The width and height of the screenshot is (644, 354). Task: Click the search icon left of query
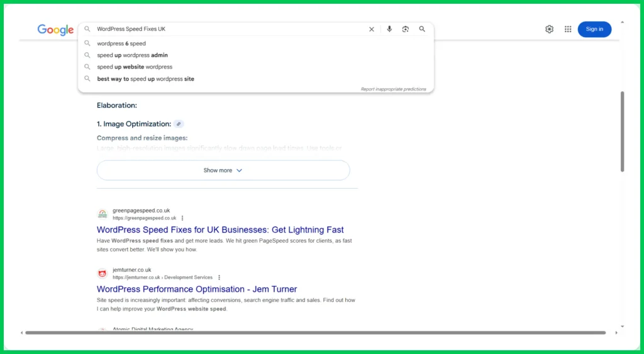tap(87, 29)
